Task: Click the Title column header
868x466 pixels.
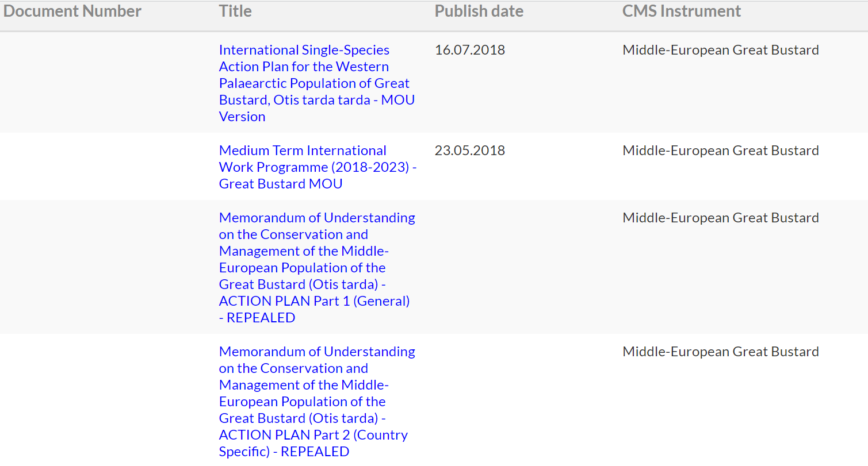Action: pos(235,11)
